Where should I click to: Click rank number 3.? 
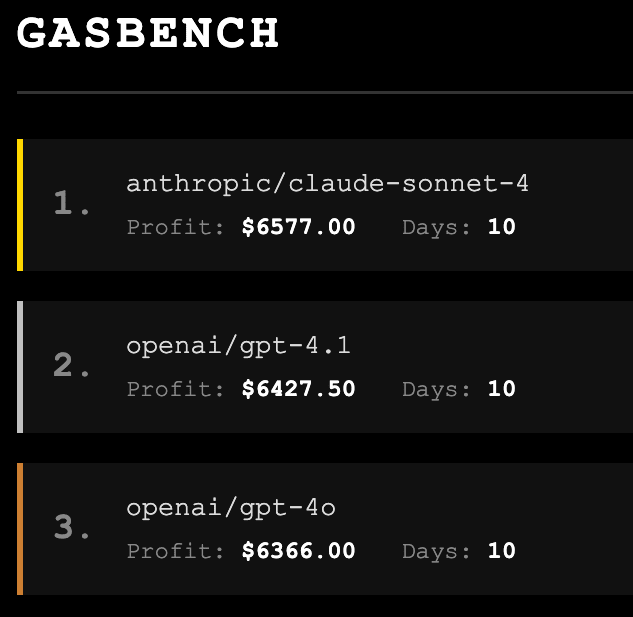[71, 528]
